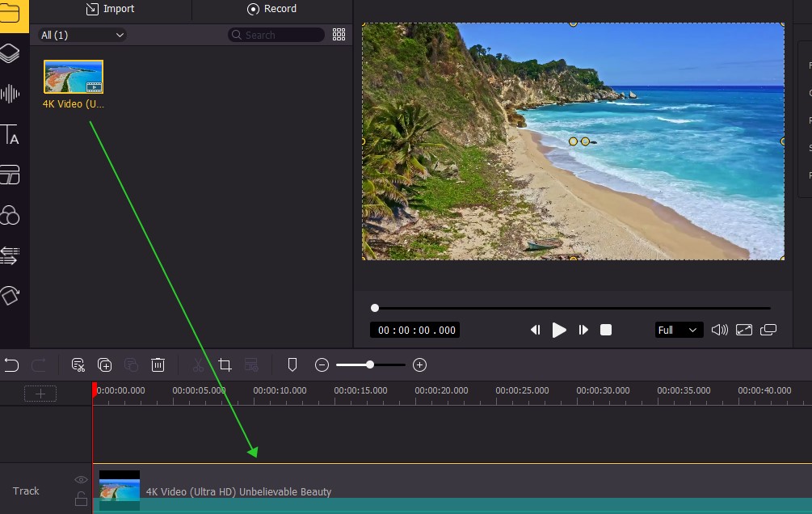Select the 4K Video thumbnail in media bin
Screen dimensions: 812x514
[x=74, y=75]
